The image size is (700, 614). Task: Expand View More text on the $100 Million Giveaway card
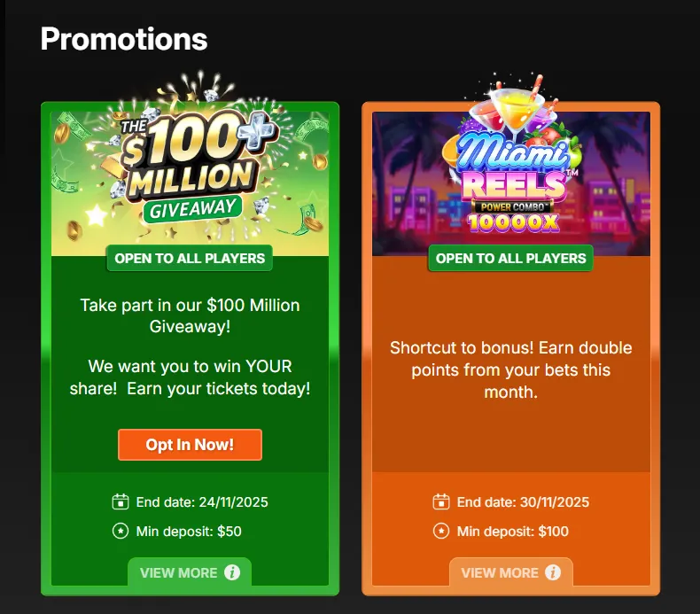click(x=179, y=572)
